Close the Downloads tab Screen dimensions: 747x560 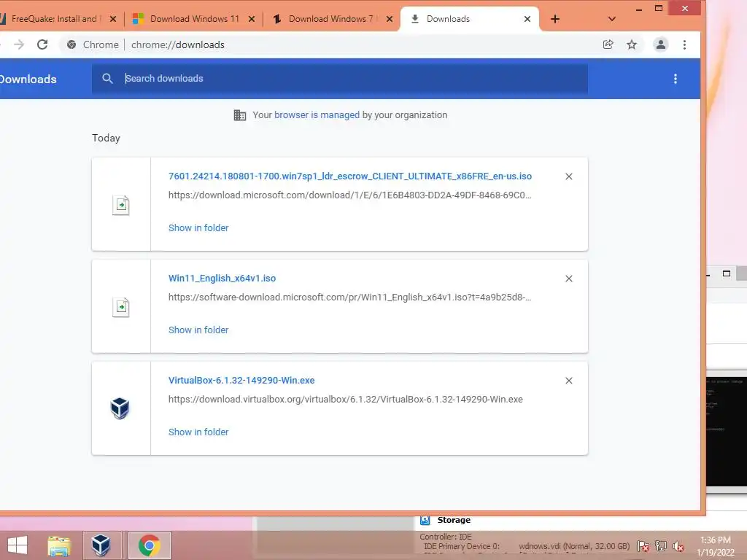pos(527,19)
